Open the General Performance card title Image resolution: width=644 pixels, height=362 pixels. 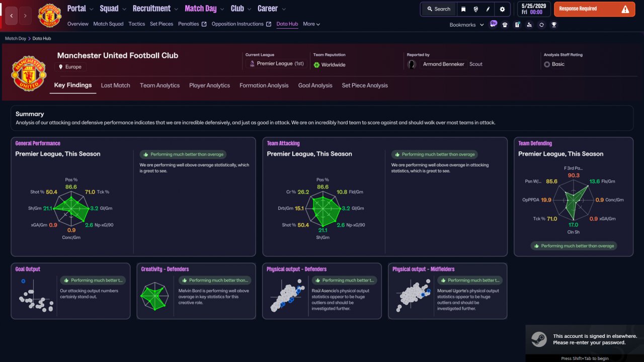38,143
